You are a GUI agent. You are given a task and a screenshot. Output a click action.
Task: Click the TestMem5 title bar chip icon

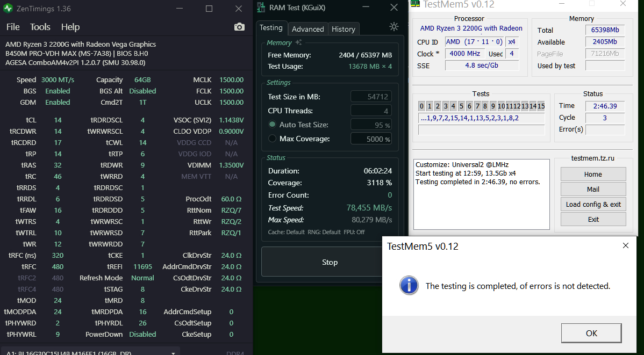415,4
